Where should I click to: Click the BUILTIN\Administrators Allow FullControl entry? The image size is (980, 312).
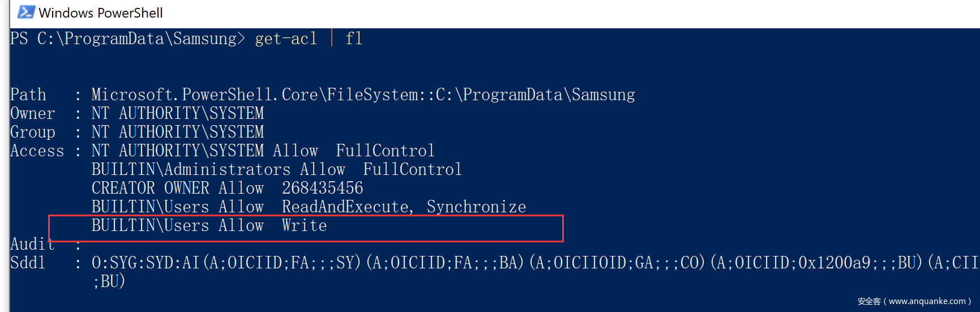(x=276, y=169)
